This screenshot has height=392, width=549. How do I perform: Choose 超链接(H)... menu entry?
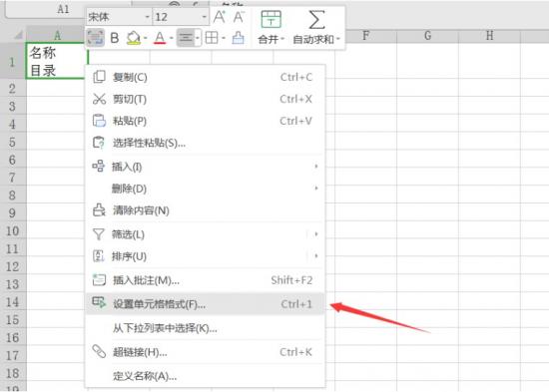(x=205, y=352)
